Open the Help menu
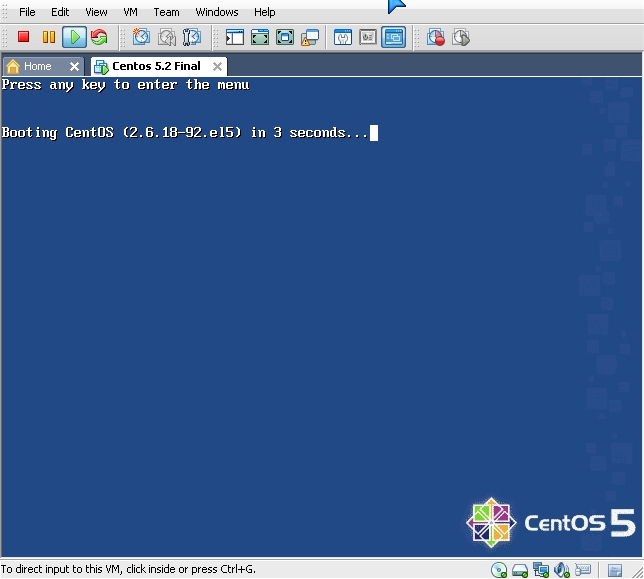 tap(264, 12)
